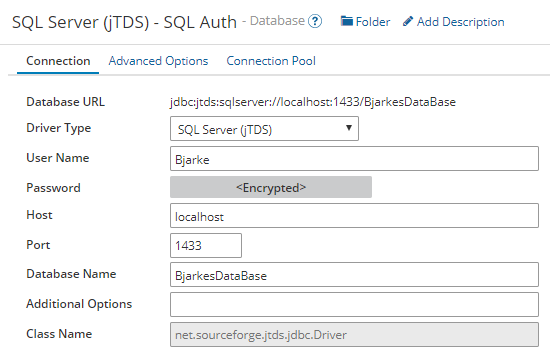This screenshot has width=550, height=360.
Task: Open the Folder link text
Action: click(373, 22)
